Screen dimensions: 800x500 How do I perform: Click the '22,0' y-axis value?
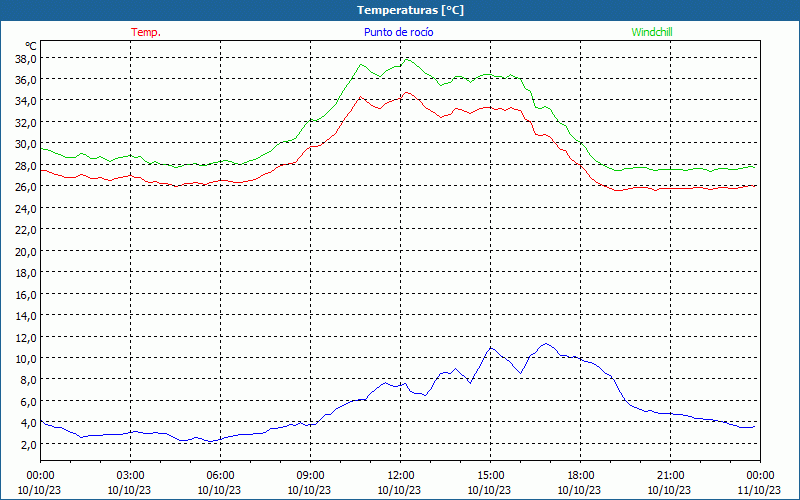point(26,230)
